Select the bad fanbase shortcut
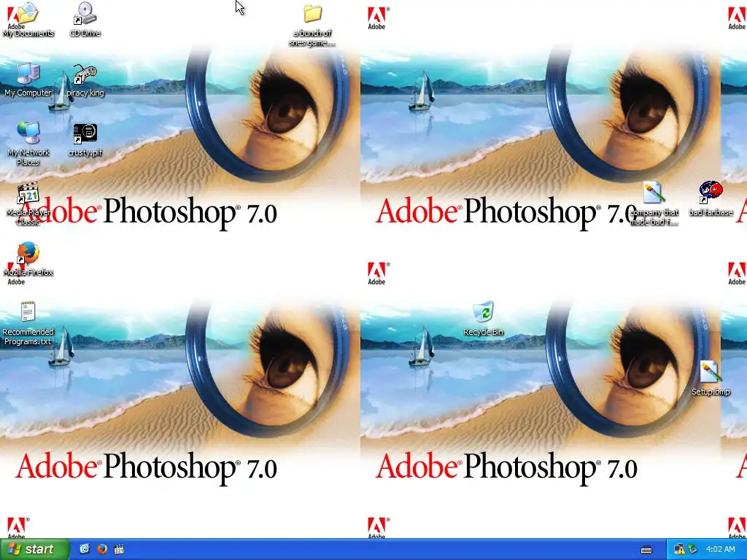This screenshot has width=747, height=560. [x=711, y=199]
